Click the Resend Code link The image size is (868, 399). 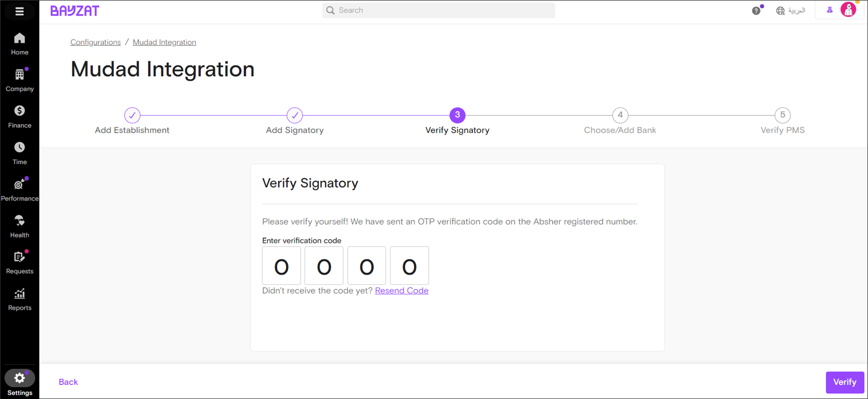pos(401,291)
